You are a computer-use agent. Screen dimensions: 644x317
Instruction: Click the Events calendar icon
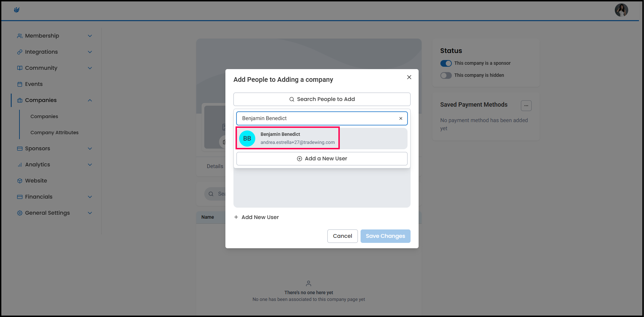pyautogui.click(x=20, y=84)
